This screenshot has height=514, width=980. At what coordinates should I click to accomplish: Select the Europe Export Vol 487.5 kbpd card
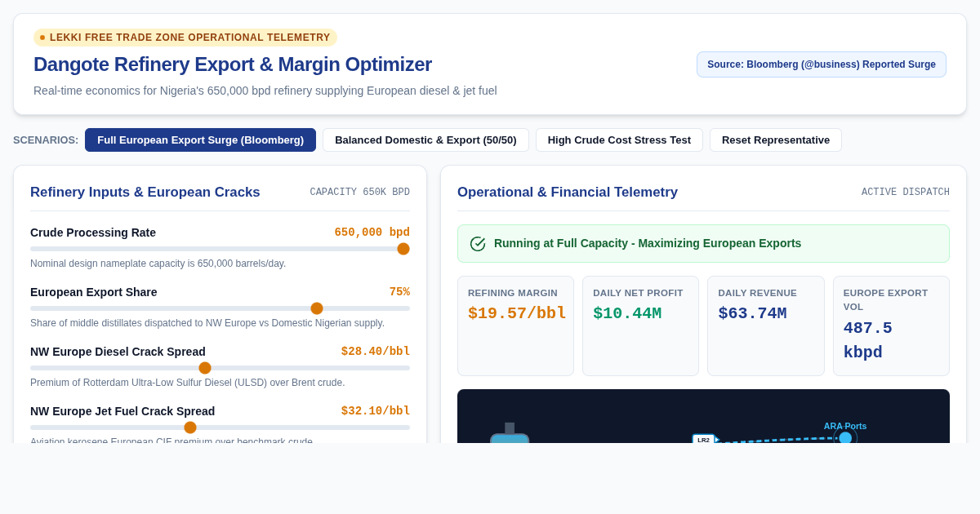(891, 326)
